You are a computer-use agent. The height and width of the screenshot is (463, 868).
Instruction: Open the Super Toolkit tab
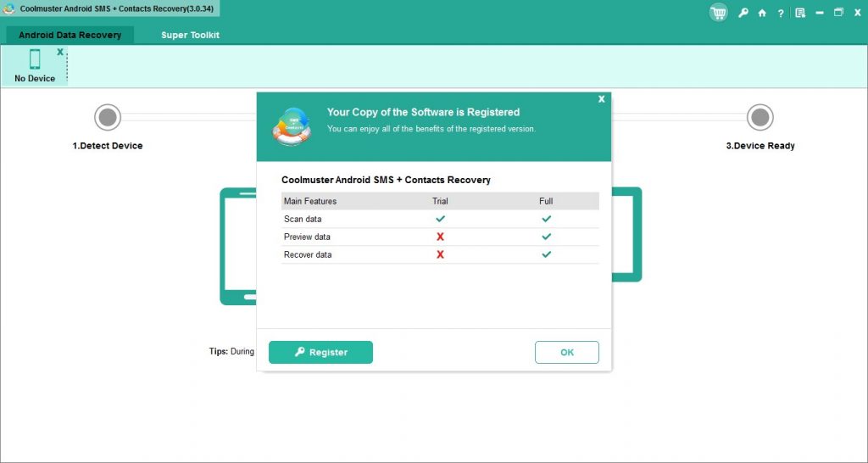point(190,35)
